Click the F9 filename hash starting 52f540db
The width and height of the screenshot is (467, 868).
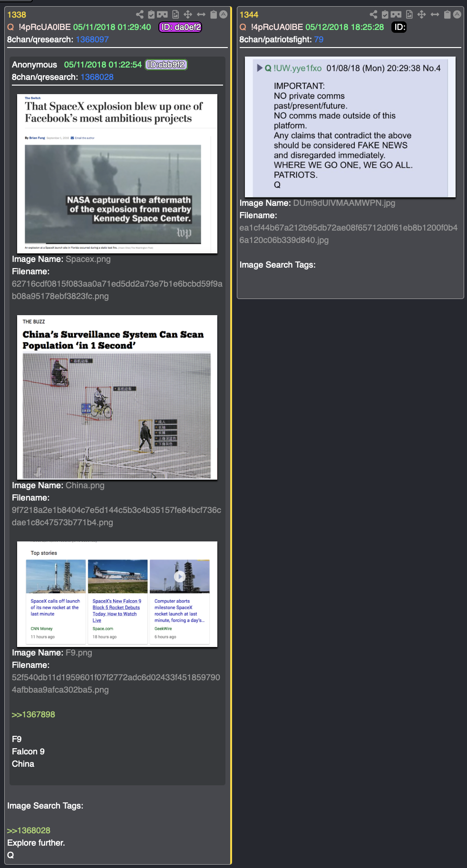tap(116, 684)
